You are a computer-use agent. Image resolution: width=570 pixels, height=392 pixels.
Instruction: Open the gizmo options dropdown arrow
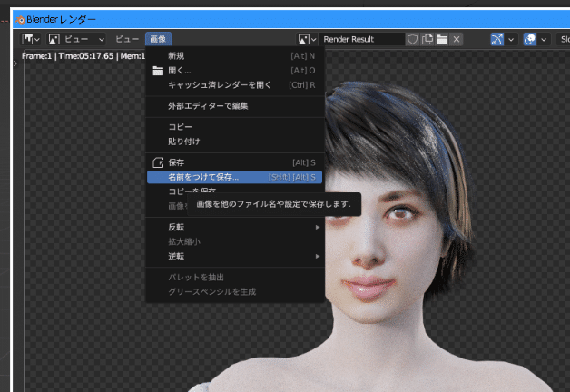point(511,39)
